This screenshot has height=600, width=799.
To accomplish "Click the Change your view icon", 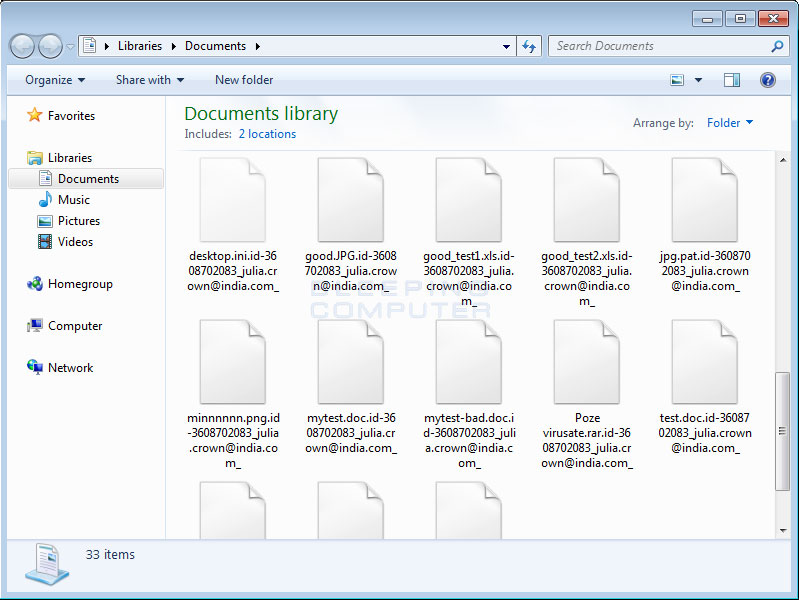I will tap(677, 80).
